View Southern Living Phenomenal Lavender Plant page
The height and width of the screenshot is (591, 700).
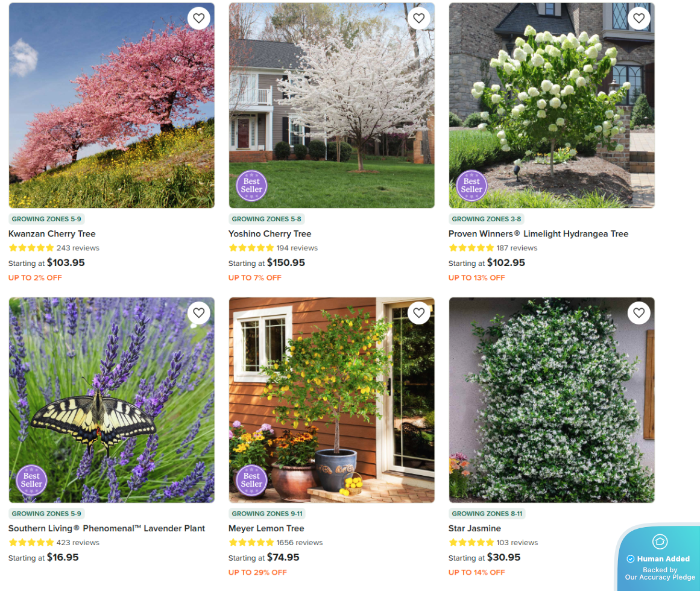tap(106, 528)
